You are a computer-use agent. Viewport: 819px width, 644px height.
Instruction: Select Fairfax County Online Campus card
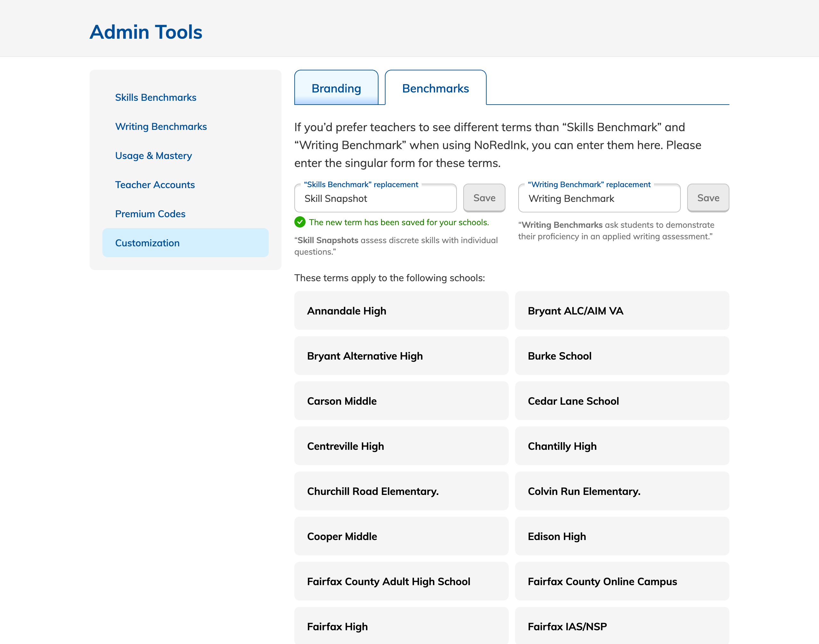tap(621, 581)
